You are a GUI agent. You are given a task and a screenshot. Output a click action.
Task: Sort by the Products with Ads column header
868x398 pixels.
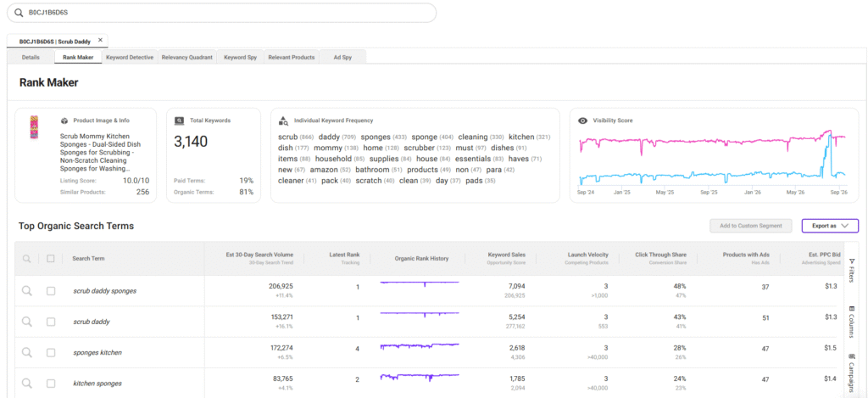(x=746, y=255)
